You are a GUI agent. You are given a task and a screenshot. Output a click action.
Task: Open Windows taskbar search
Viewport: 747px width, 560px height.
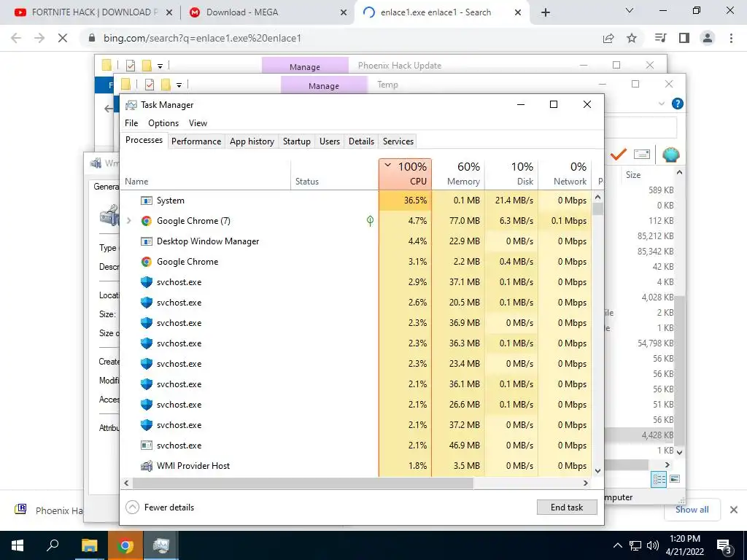click(x=53, y=545)
